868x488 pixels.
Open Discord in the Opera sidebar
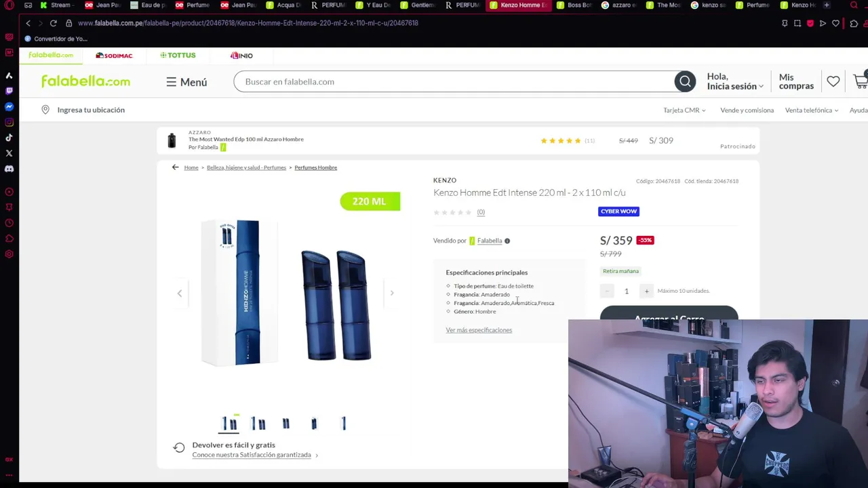click(x=9, y=169)
